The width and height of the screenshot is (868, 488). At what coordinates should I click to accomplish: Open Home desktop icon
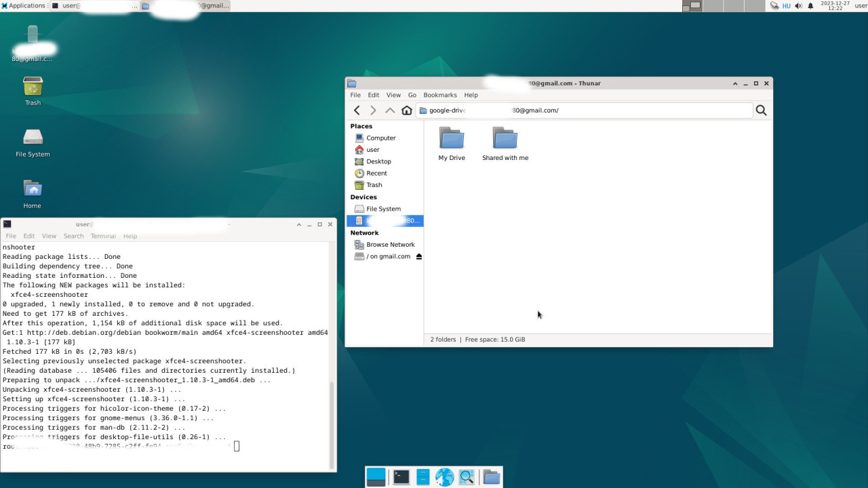33,194
